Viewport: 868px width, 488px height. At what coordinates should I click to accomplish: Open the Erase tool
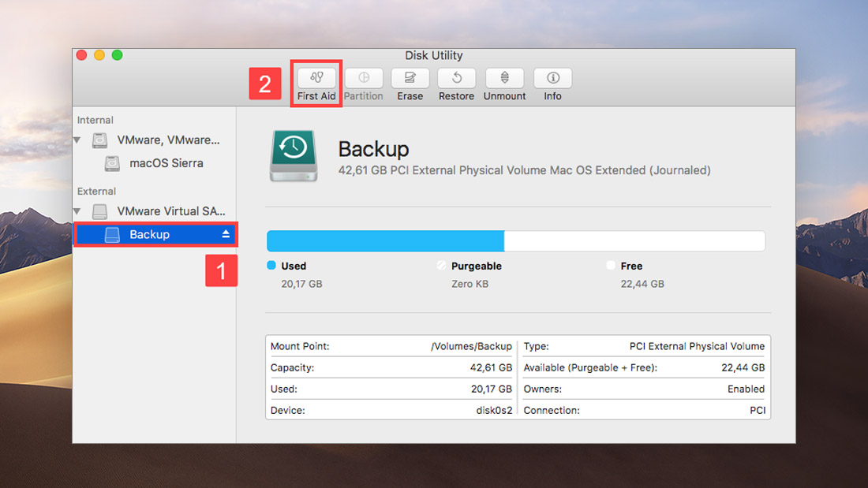[x=410, y=78]
